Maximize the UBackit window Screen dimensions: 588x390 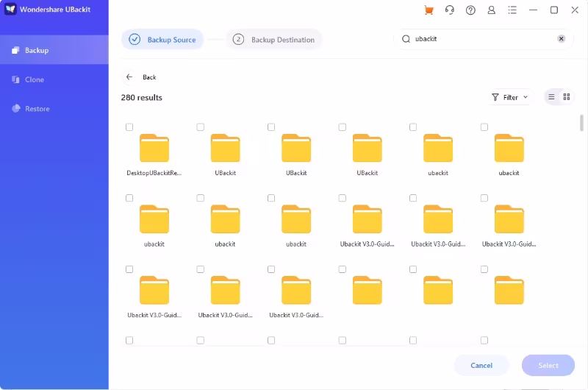tap(554, 10)
